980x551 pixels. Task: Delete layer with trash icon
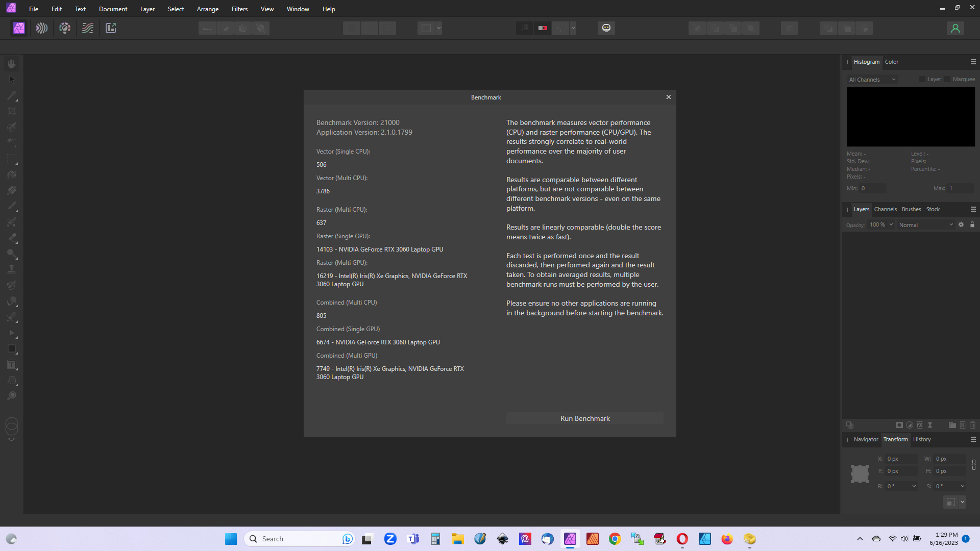(973, 425)
